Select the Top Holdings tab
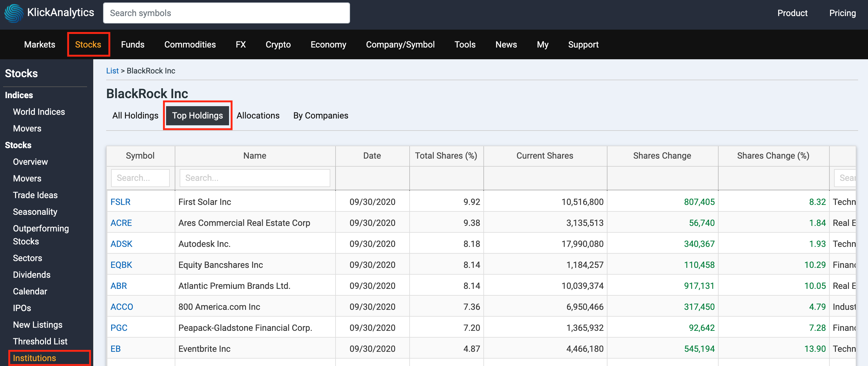This screenshot has height=366, width=868. click(x=198, y=116)
